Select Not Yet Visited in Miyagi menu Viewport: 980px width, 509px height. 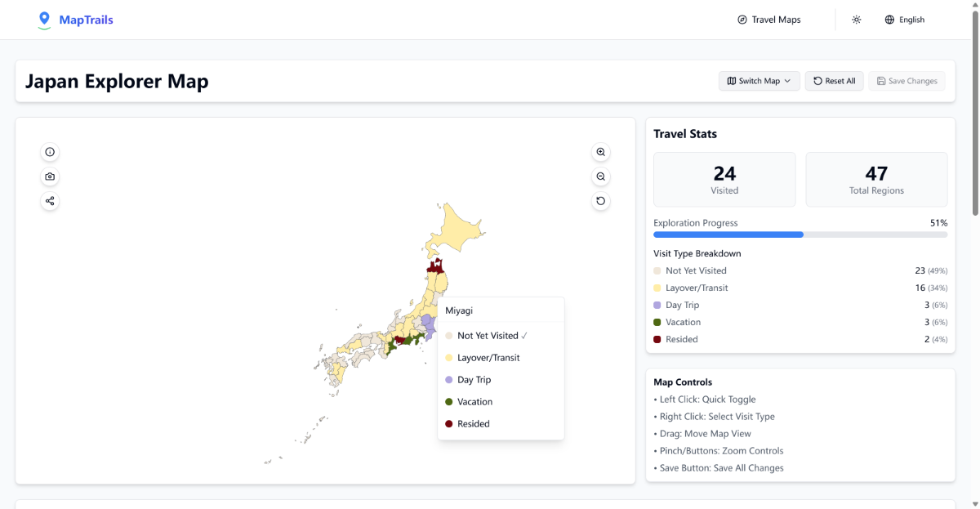(501, 336)
